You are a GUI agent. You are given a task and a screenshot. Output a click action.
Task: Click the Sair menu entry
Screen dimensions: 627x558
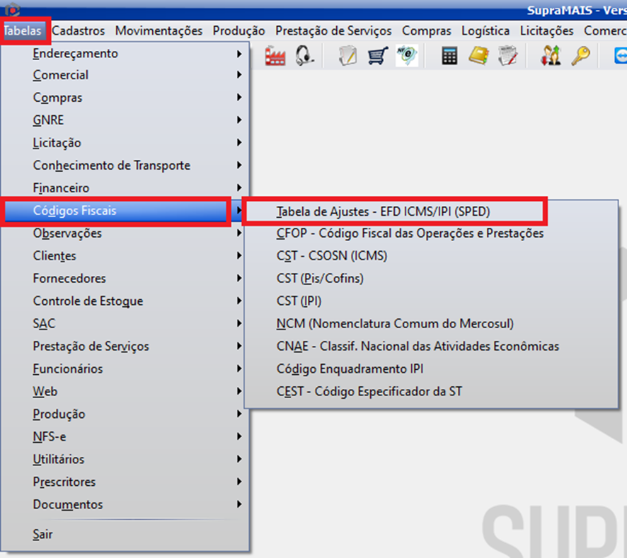pos(43,534)
